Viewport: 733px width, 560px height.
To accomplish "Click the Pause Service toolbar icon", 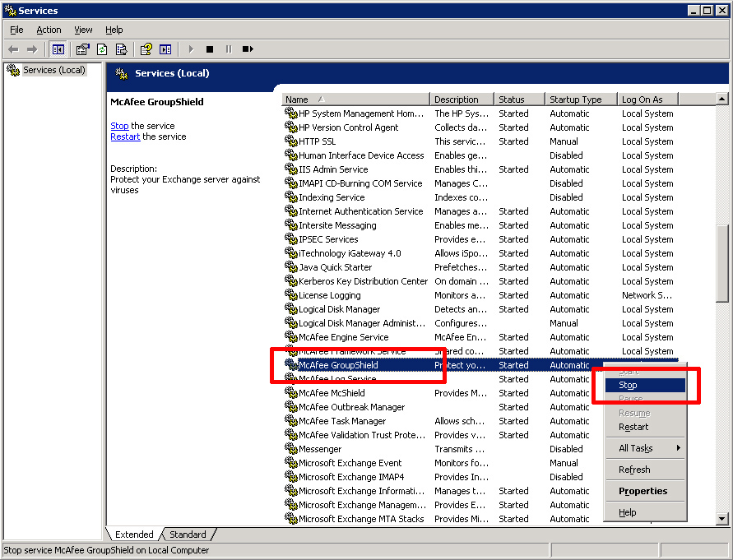I will tap(229, 49).
